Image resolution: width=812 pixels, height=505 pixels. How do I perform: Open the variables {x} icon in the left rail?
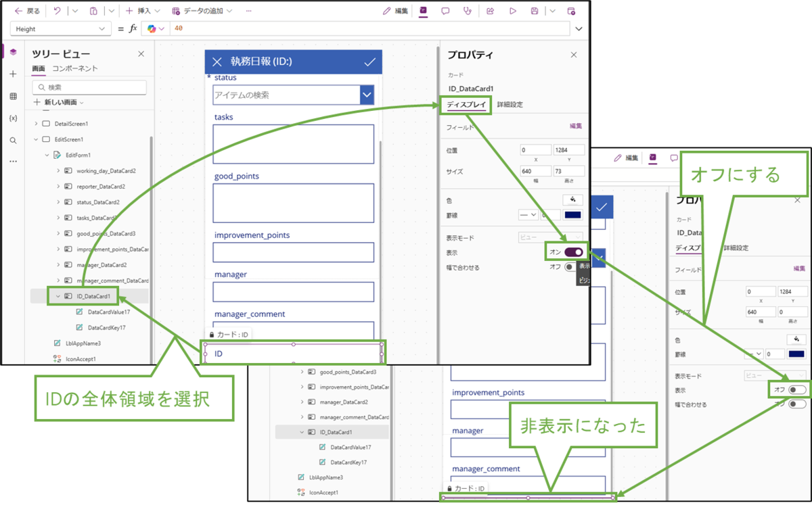tap(13, 118)
